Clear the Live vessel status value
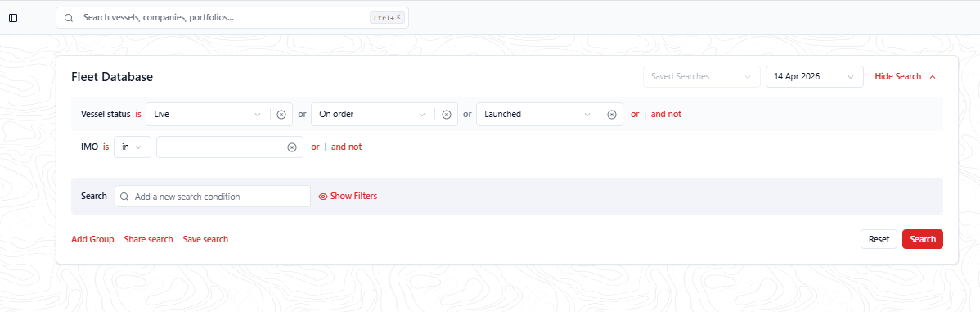 coord(281,115)
